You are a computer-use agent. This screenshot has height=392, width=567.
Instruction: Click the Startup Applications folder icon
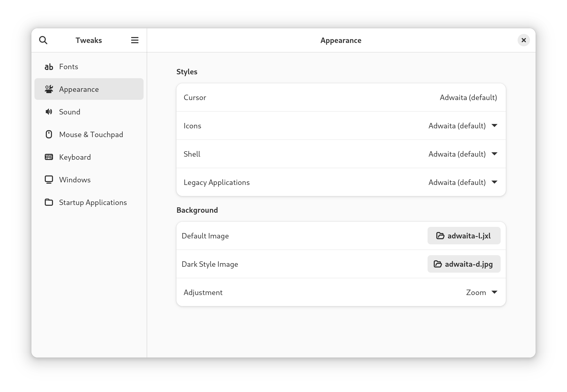coord(49,202)
